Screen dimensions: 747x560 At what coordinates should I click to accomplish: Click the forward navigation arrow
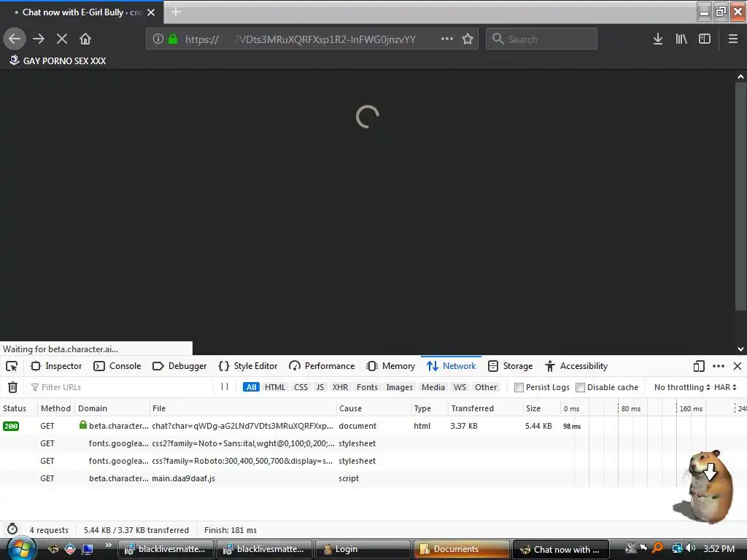click(x=39, y=39)
